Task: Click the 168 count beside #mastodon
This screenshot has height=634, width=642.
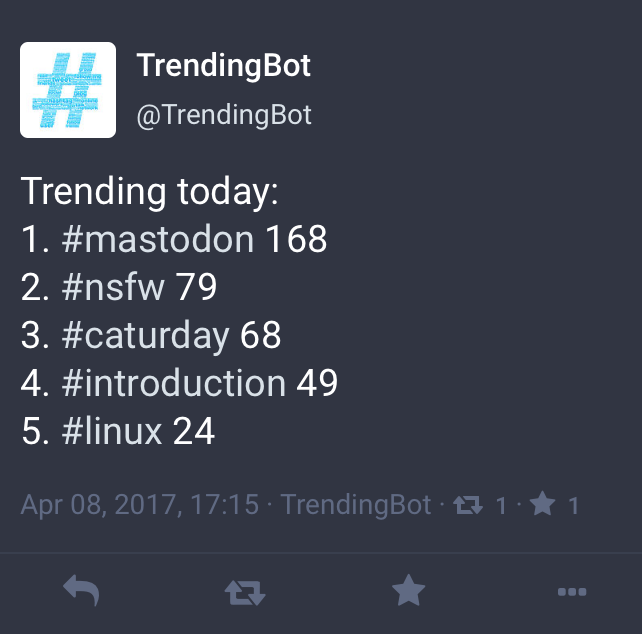Action: (x=296, y=240)
